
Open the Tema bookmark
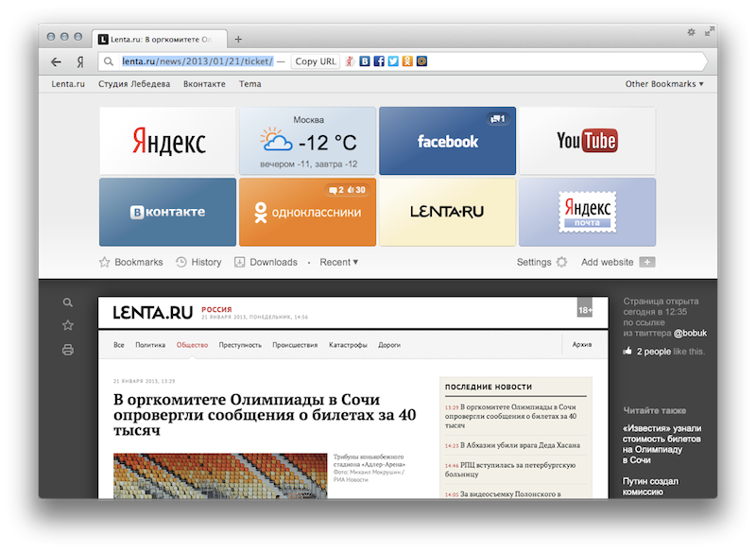pos(250,84)
